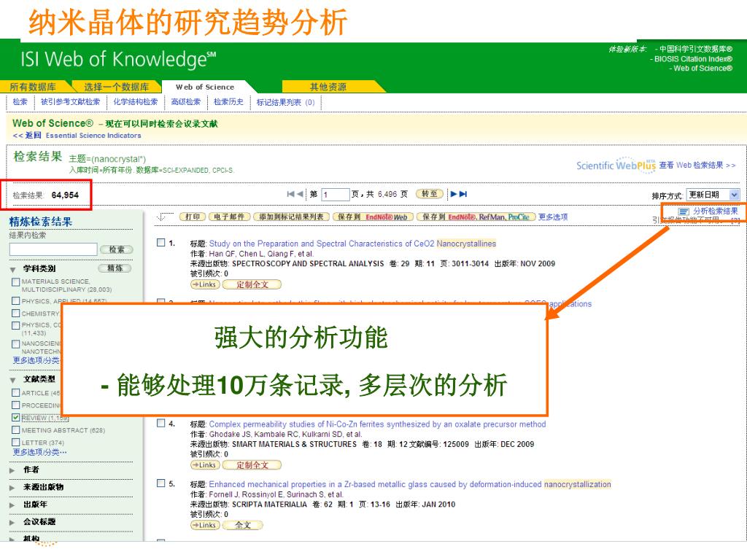Viewport: 747px width, 560px height.
Task: Click 查看 Web 检索结果 link
Action: 697,166
